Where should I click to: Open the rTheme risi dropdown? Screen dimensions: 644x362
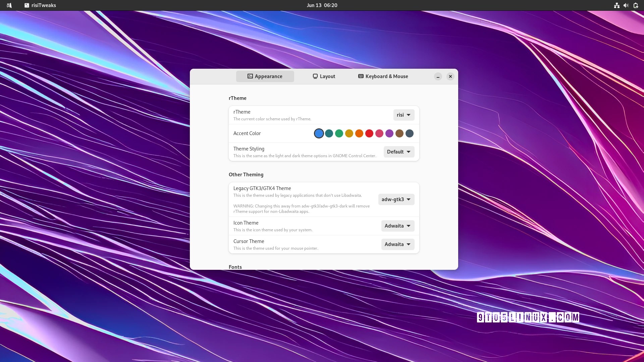pyautogui.click(x=404, y=115)
